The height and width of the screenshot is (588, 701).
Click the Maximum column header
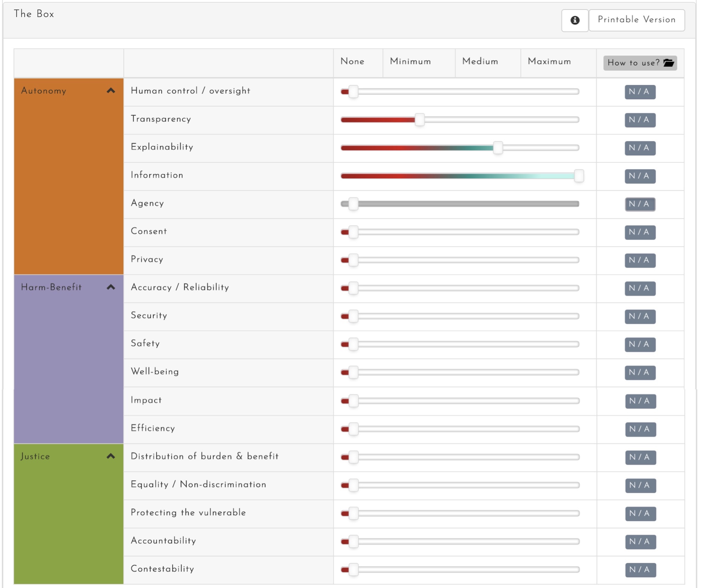[549, 61]
